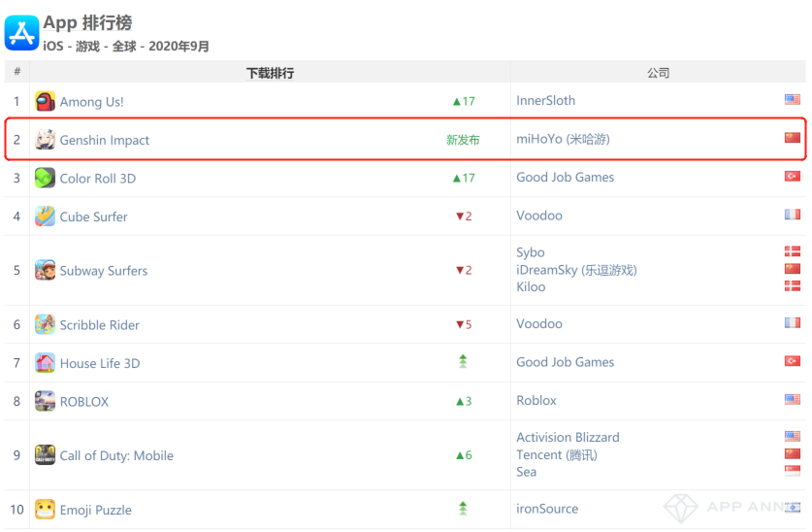Click the Tencent (腾讯) company name
Viewport: 812px width, 532px height.
pyautogui.click(x=556, y=454)
